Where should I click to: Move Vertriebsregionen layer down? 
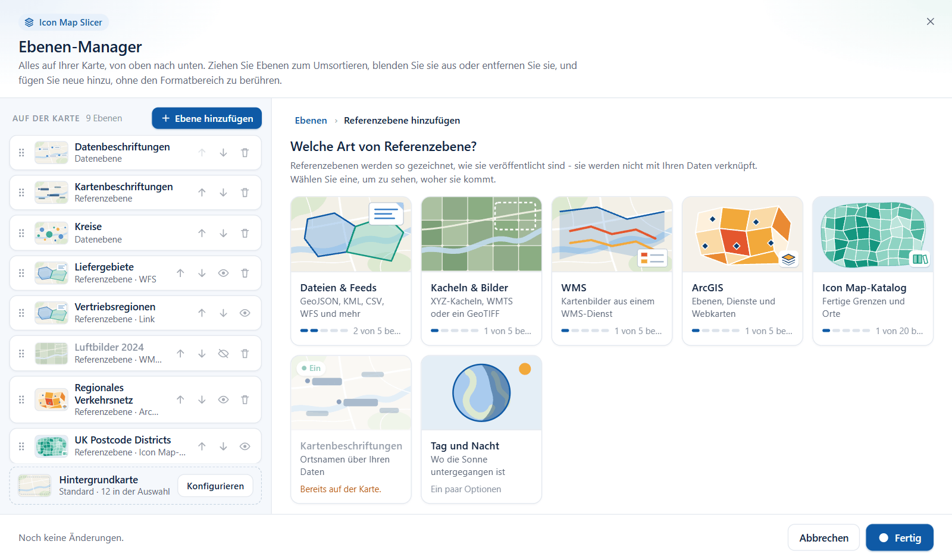pos(223,313)
